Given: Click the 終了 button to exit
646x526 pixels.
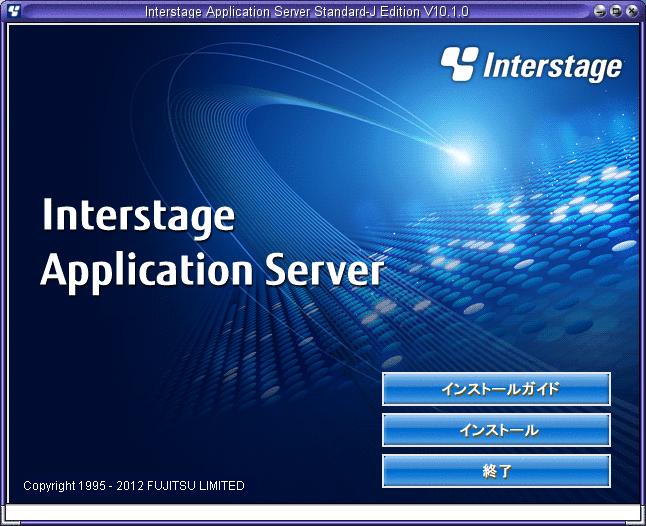Looking at the screenshot, I should click(496, 471).
